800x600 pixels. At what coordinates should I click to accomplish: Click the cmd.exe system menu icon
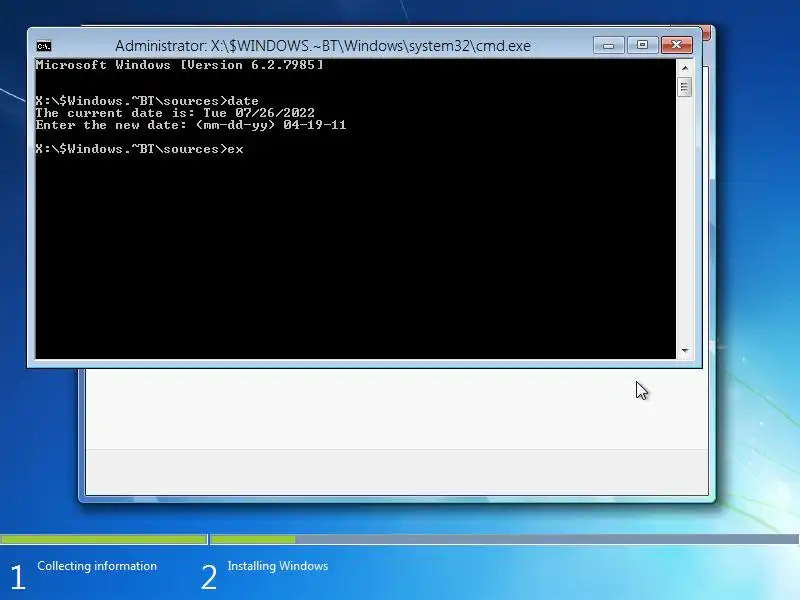[44, 46]
